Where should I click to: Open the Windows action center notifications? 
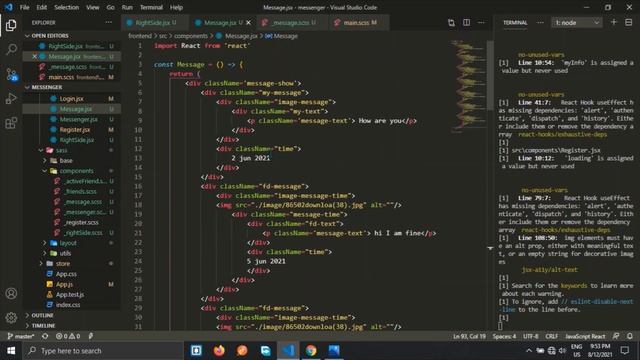[624, 350]
